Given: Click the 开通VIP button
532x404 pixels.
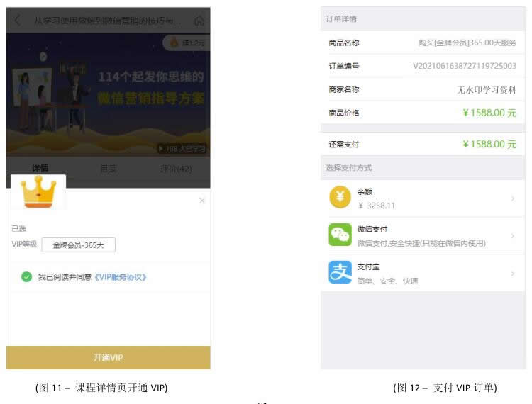Looking at the screenshot, I should [x=109, y=357].
